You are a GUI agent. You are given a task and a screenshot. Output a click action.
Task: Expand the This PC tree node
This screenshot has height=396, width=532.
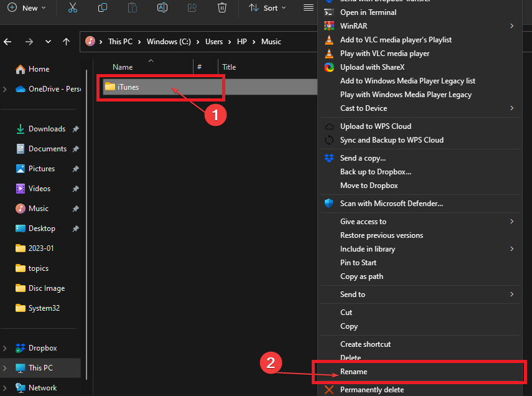tap(5, 368)
